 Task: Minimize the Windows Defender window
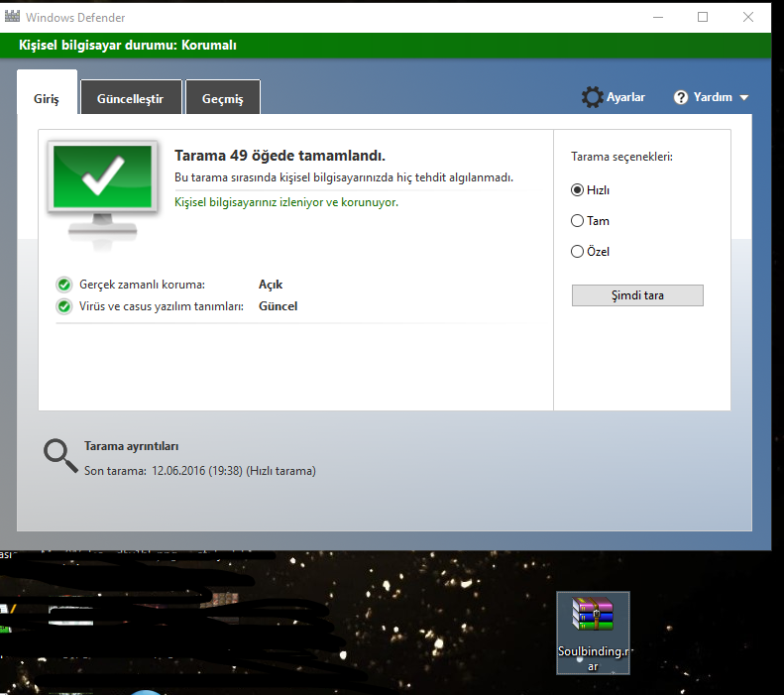click(x=658, y=17)
